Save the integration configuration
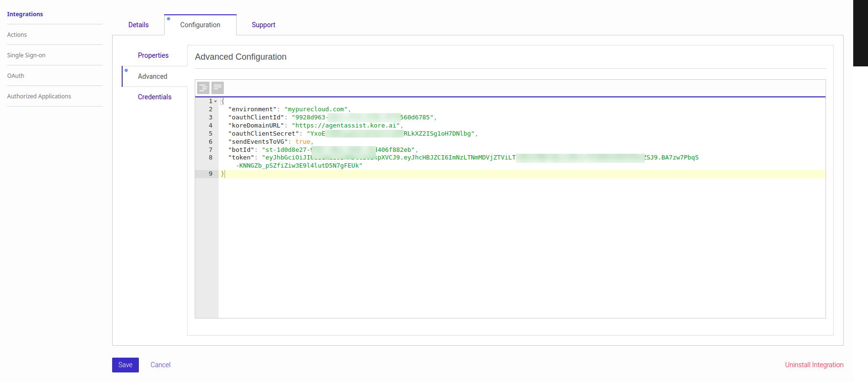 click(125, 365)
